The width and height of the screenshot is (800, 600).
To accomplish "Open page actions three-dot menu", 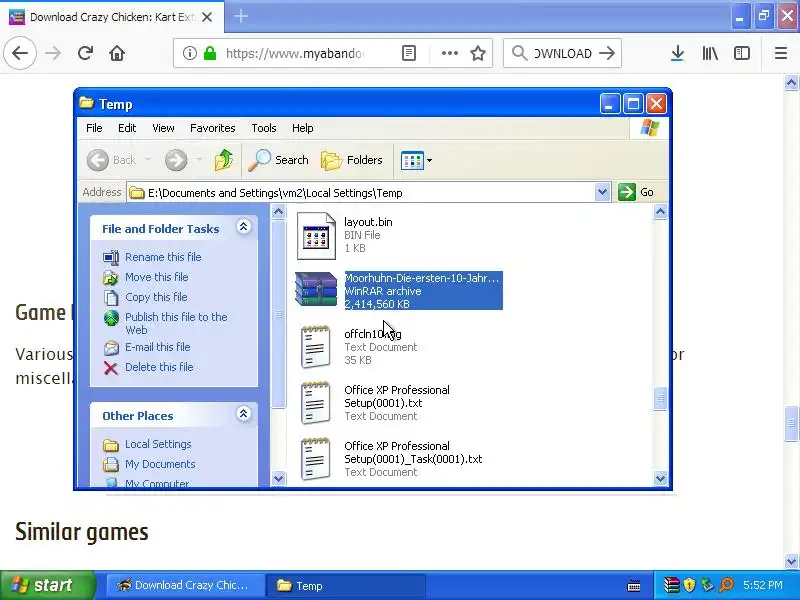I will [x=449, y=53].
